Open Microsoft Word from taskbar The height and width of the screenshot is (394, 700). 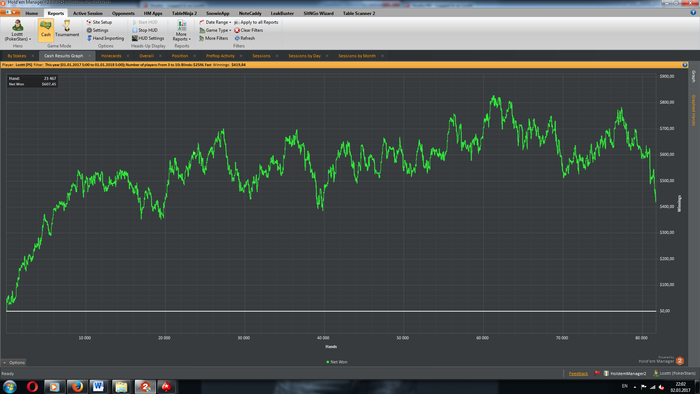tap(99, 386)
